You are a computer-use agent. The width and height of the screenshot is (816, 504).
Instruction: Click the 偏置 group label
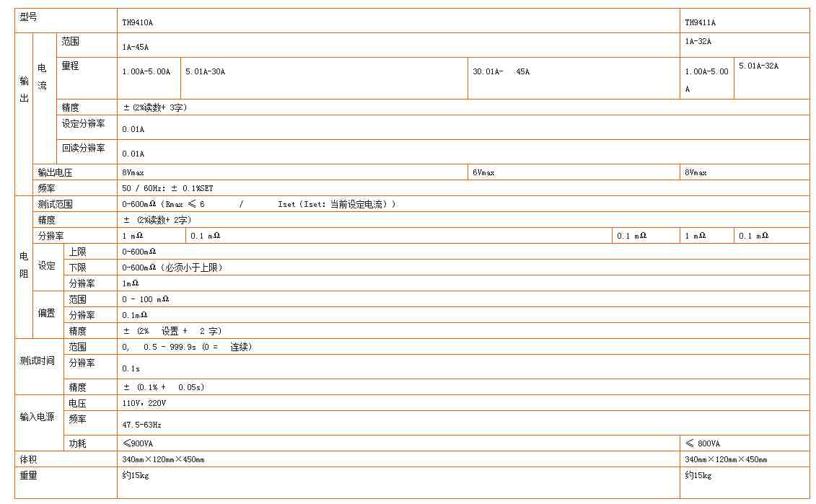[46, 313]
